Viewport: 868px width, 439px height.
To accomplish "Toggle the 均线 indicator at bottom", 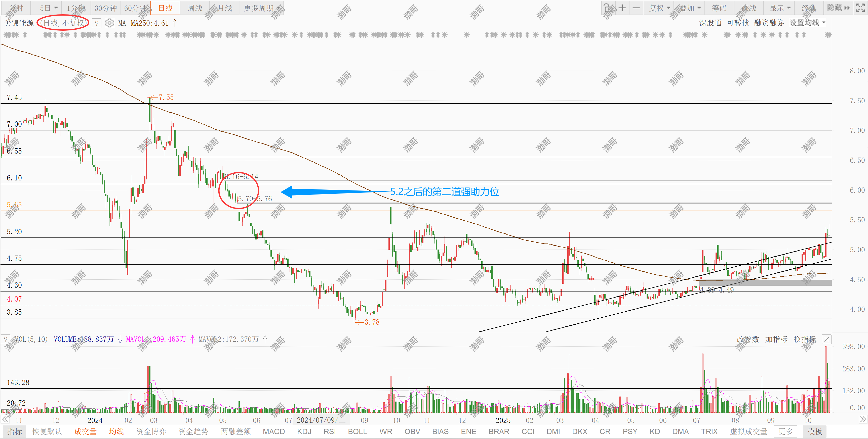I will pyautogui.click(x=116, y=432).
